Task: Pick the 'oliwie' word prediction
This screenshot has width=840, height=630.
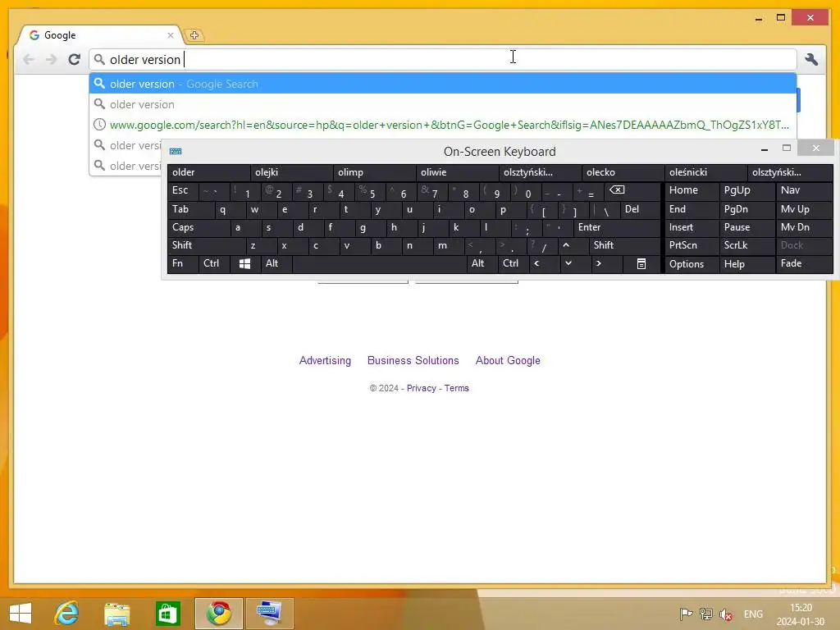Action: tap(458, 172)
